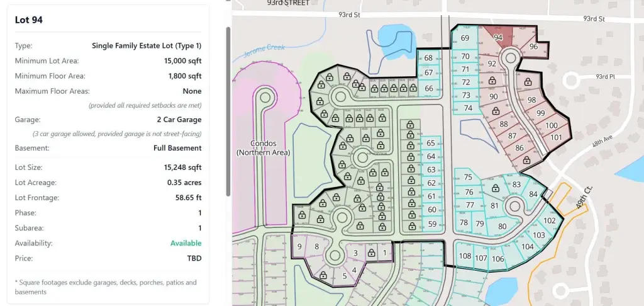
Task: Click the lock icon left of lot 59
Action: 410,225
